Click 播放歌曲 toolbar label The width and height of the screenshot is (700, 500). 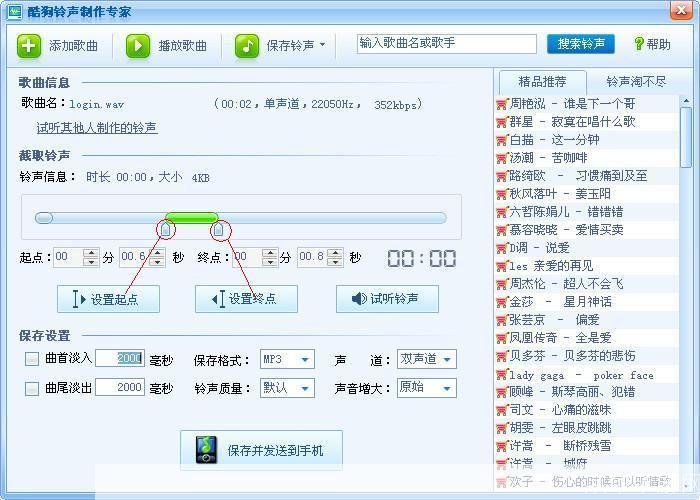click(183, 46)
